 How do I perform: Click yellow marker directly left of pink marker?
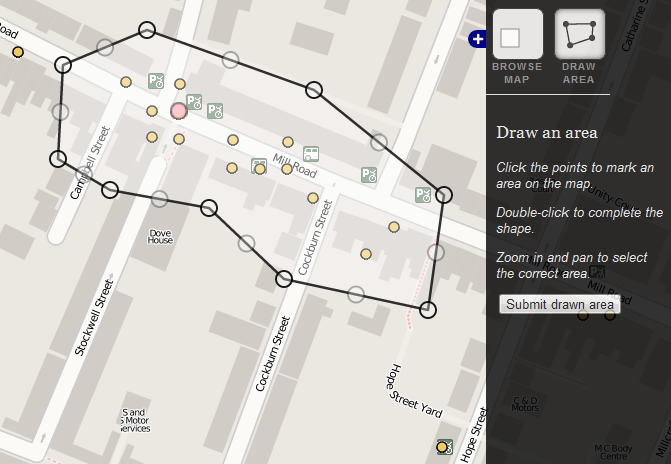[x=152, y=111]
